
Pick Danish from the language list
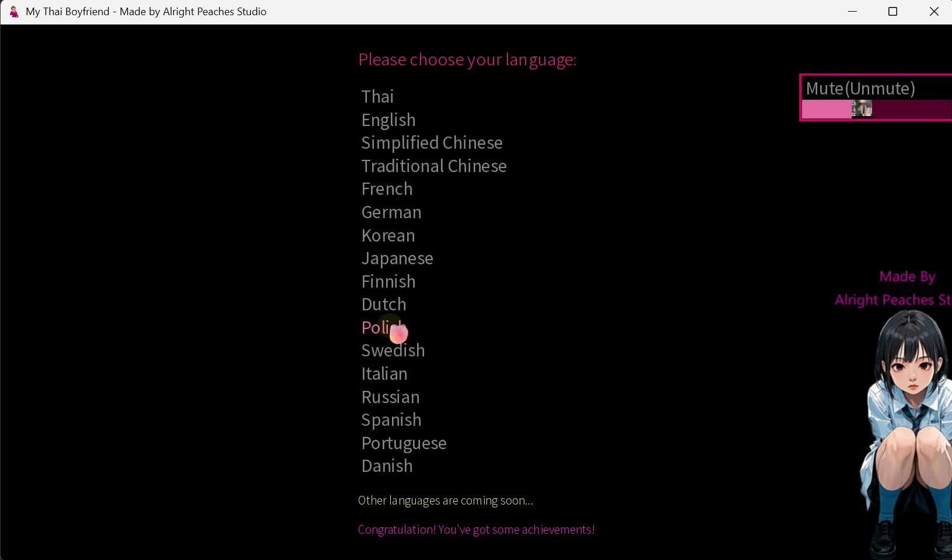coord(387,466)
